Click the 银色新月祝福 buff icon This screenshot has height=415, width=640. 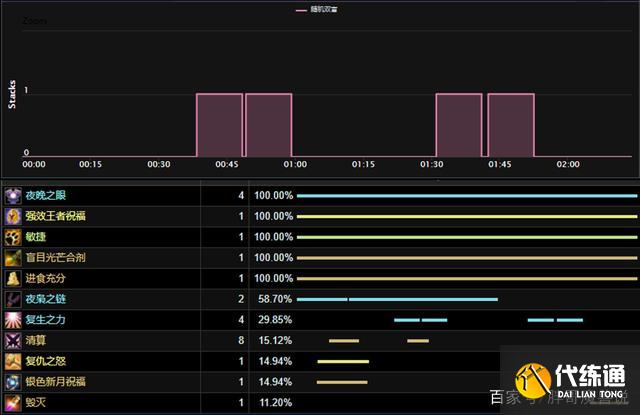(x=13, y=382)
